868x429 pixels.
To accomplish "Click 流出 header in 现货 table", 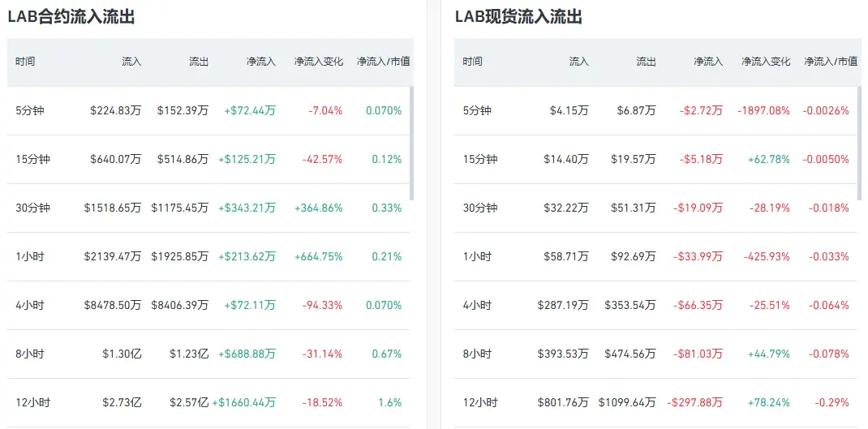I will tap(646, 62).
